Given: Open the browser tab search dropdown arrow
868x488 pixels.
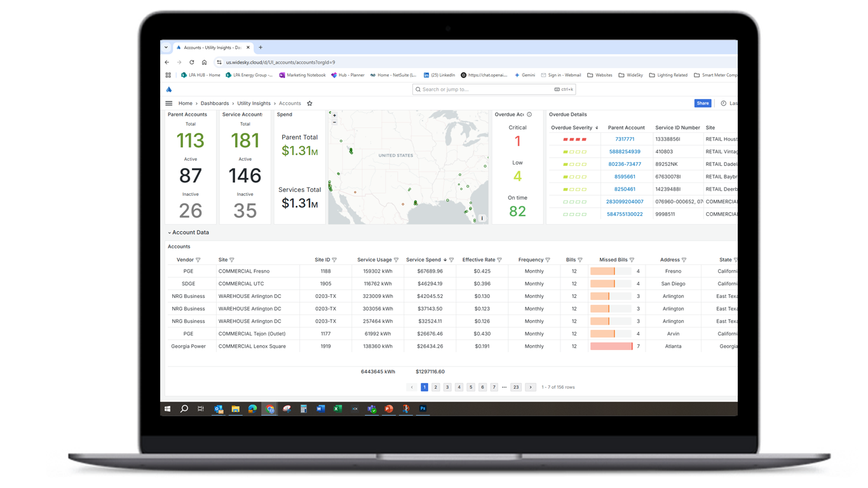Looking at the screenshot, I should click(166, 48).
